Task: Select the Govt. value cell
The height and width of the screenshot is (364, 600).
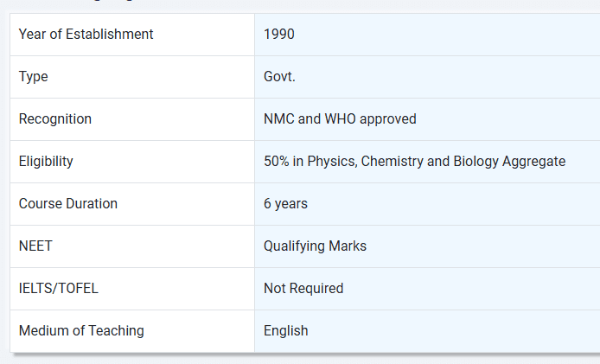Action: [x=279, y=77]
